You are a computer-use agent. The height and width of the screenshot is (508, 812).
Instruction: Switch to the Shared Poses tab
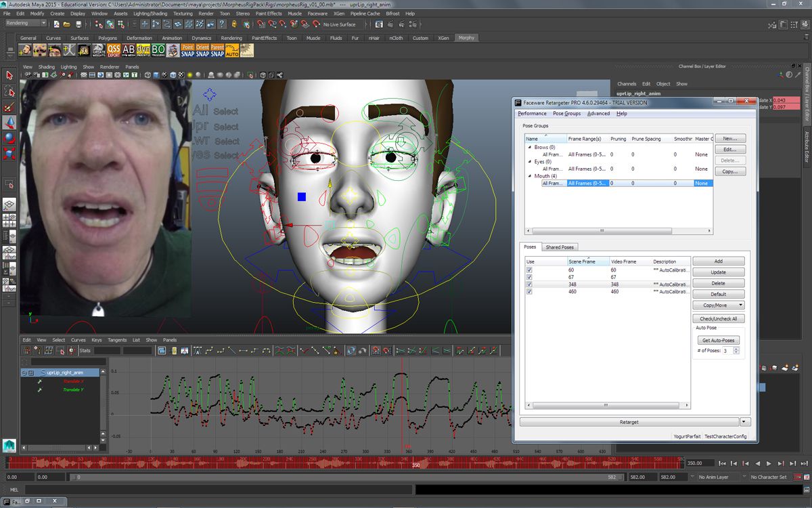click(x=560, y=247)
